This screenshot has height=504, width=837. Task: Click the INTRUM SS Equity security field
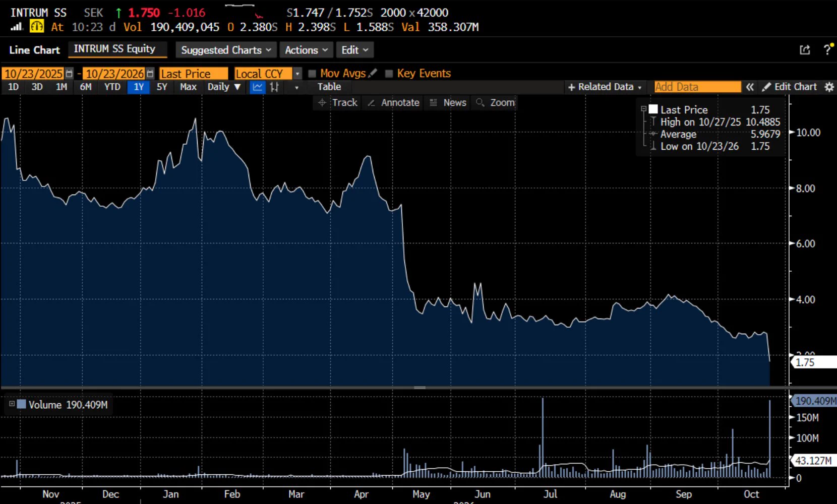click(117, 49)
